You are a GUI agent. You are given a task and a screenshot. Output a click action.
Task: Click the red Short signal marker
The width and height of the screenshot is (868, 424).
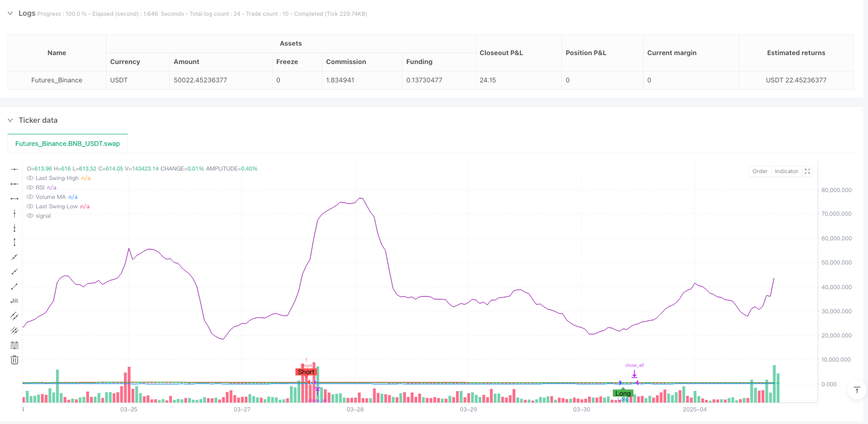(306, 372)
